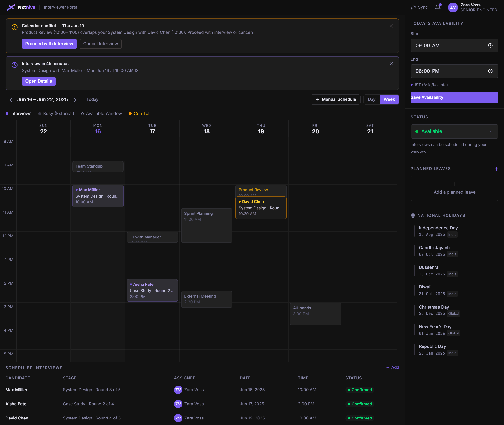Viewport: 504px width, 425px height.
Task: Click Proceed with Interview button
Action: 49,44
